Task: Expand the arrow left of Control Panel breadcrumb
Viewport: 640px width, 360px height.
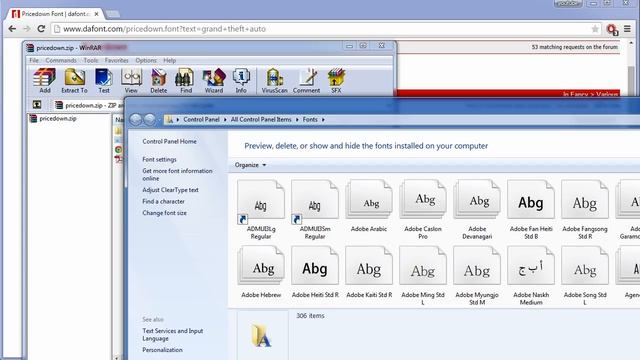Action: 178,120
